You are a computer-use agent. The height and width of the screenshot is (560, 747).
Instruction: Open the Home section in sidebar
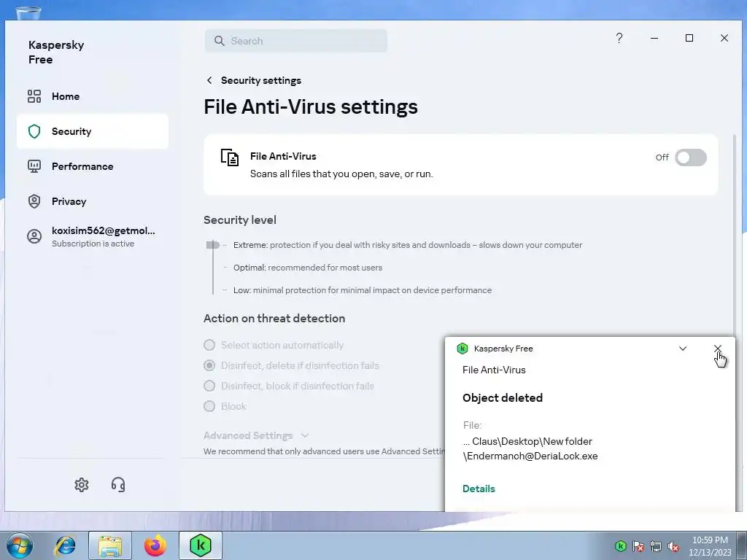92,96
